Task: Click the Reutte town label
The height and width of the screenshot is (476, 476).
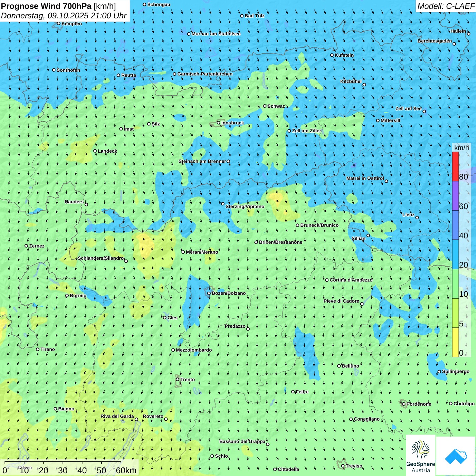Action: 129,75
